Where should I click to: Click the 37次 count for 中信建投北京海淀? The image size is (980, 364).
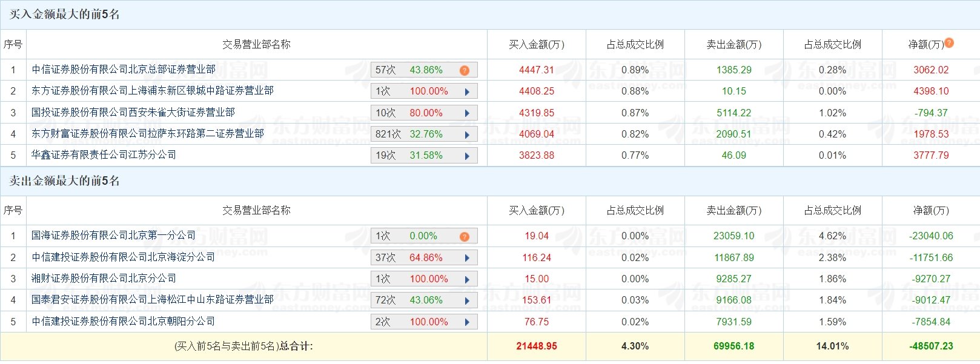(385, 258)
